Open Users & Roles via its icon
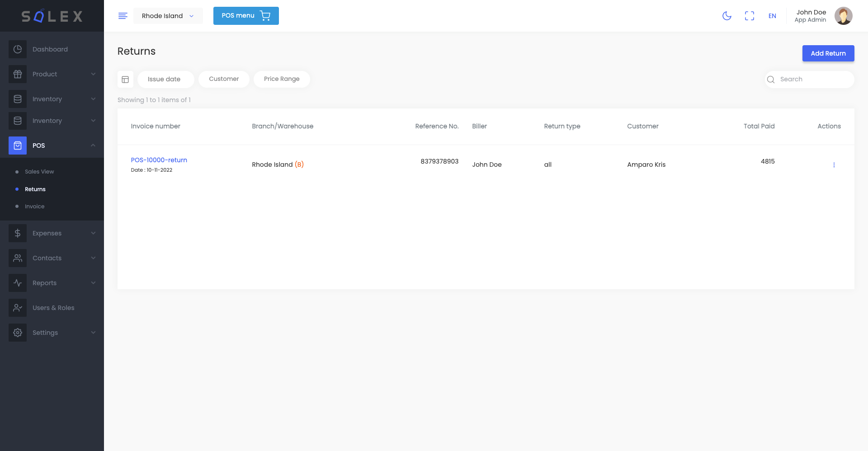The image size is (868, 451). pyautogui.click(x=18, y=308)
